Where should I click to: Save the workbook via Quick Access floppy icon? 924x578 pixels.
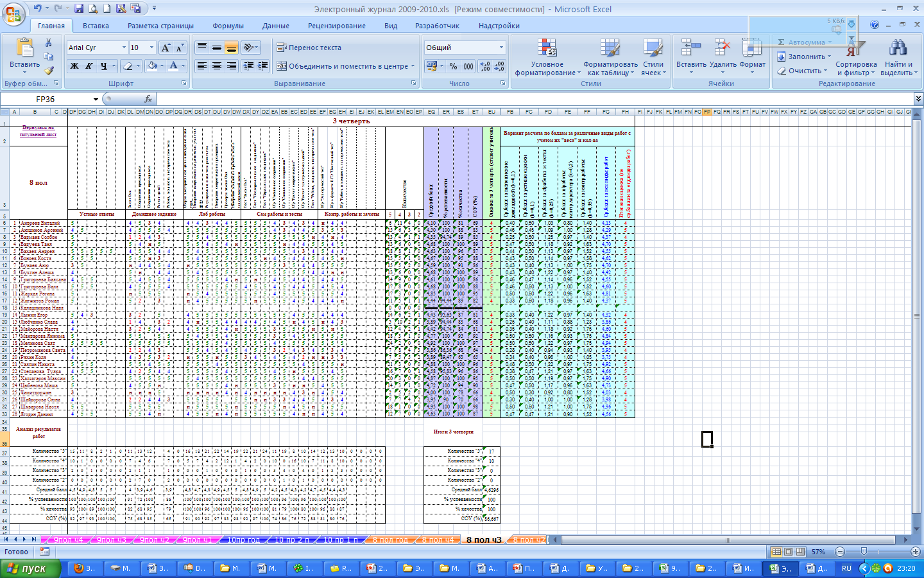click(x=79, y=8)
